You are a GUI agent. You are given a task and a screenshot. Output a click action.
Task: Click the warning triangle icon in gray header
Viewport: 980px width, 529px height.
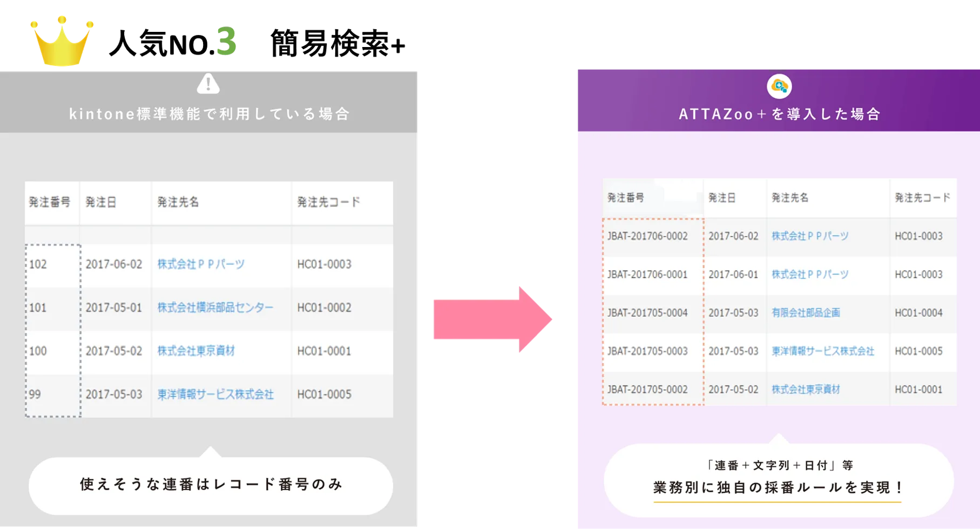[208, 84]
